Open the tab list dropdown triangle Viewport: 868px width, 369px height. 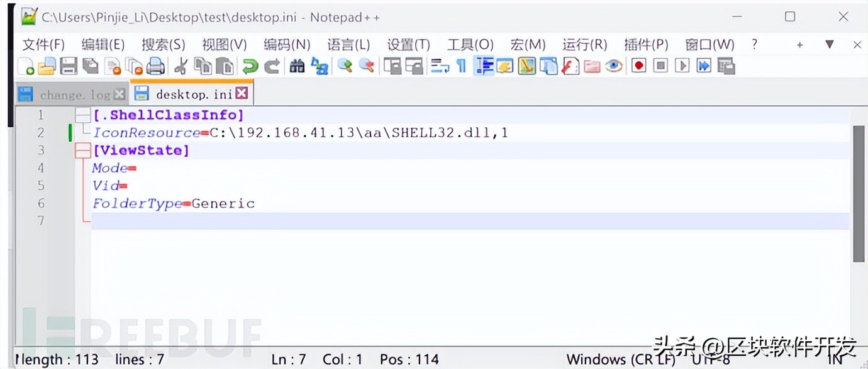pos(829,44)
